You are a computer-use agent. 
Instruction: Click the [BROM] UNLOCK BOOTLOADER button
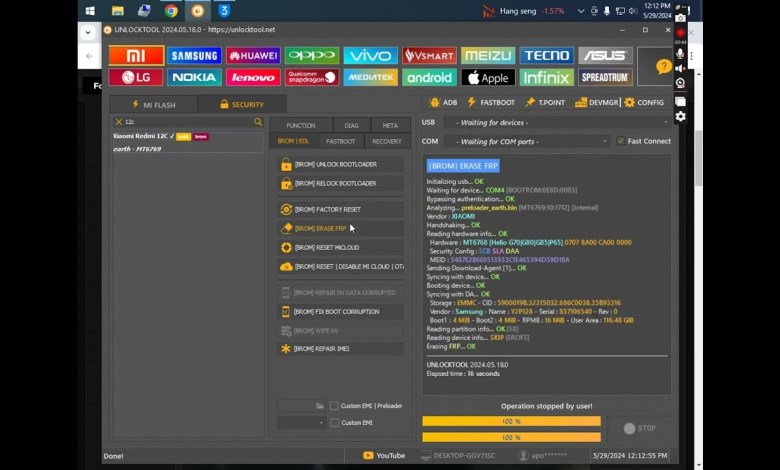coord(341,164)
